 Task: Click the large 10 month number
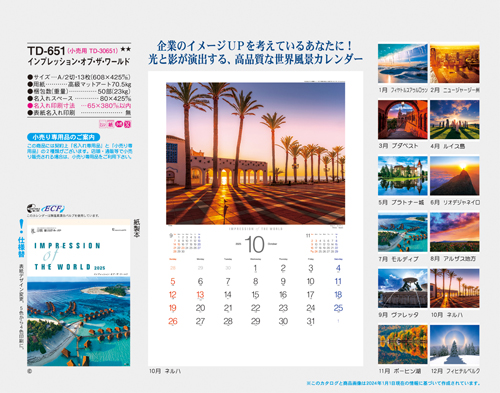coord(255,244)
